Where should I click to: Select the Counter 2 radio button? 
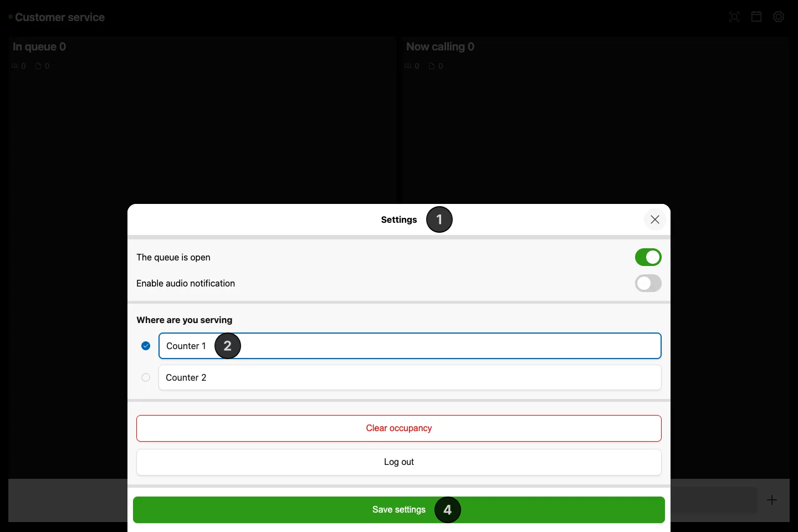point(146,377)
